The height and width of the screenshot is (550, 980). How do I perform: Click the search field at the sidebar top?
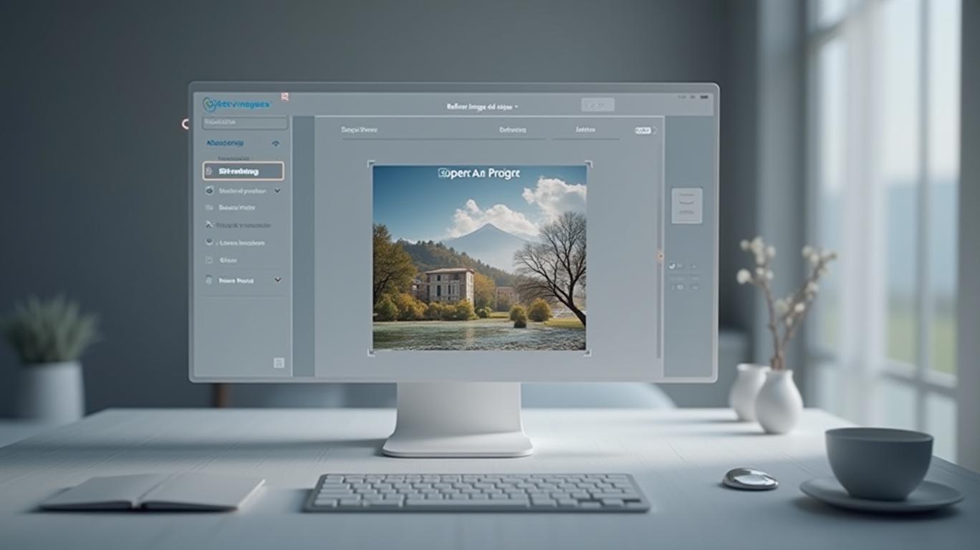tap(245, 123)
